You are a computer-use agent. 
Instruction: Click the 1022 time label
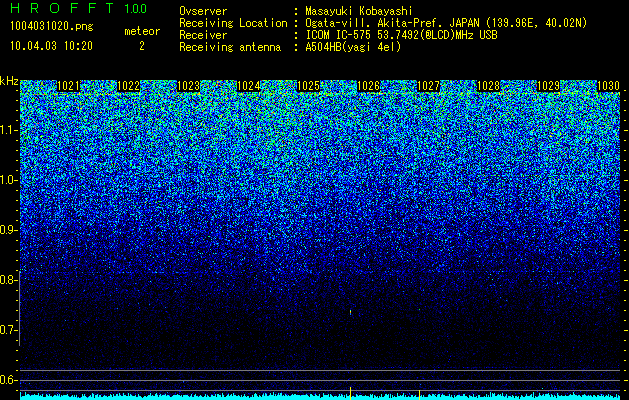click(128, 86)
